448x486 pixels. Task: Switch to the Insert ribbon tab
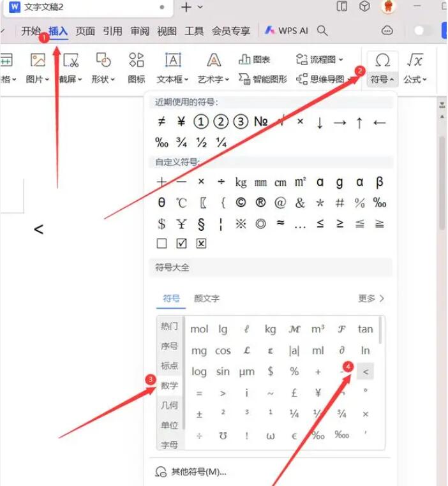pyautogui.click(x=58, y=31)
